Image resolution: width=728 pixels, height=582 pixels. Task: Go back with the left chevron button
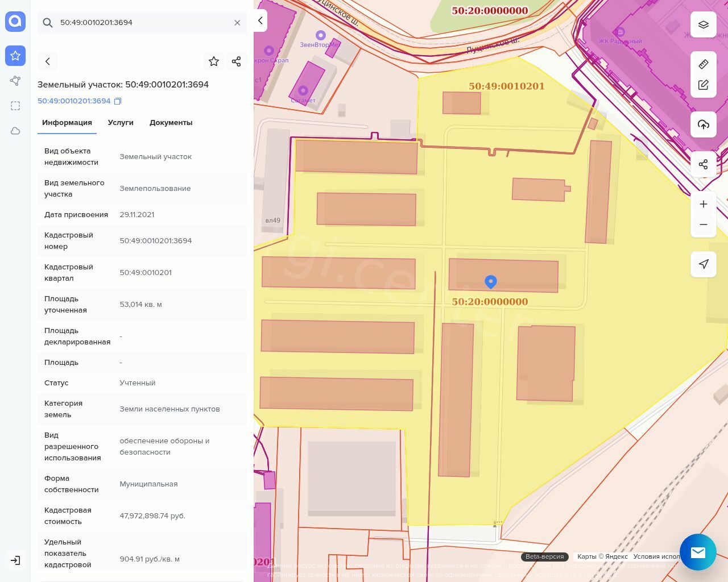click(48, 61)
